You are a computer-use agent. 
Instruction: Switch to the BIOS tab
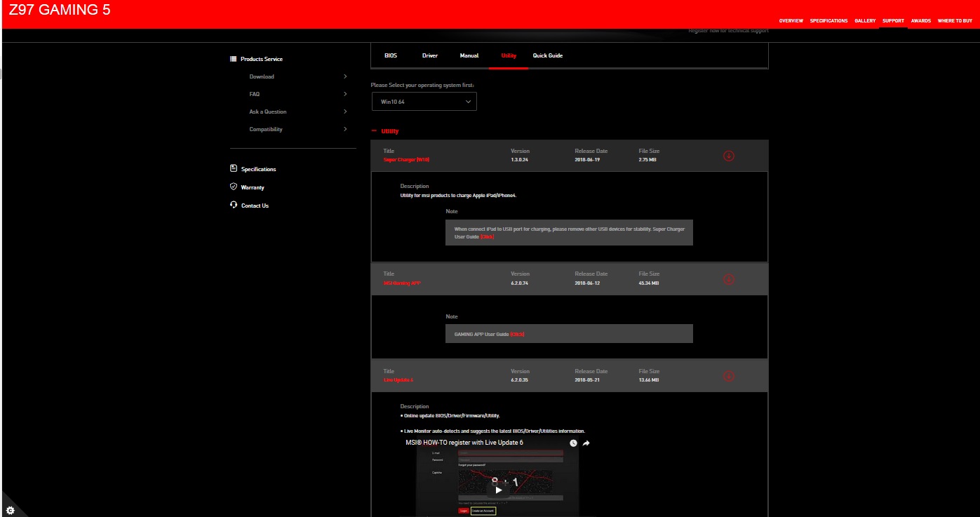pos(391,55)
